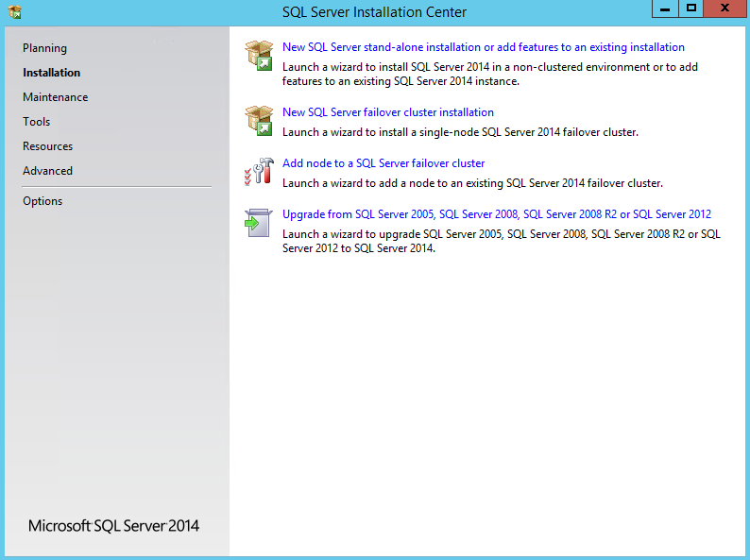Click New SQL Server failover cluster installation link

point(388,112)
